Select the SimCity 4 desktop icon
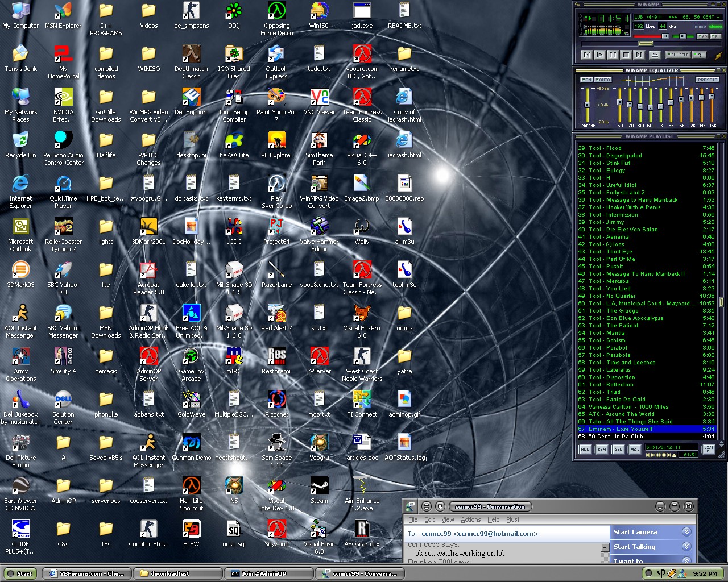Image resolution: width=728 pixels, height=582 pixels. (x=63, y=360)
